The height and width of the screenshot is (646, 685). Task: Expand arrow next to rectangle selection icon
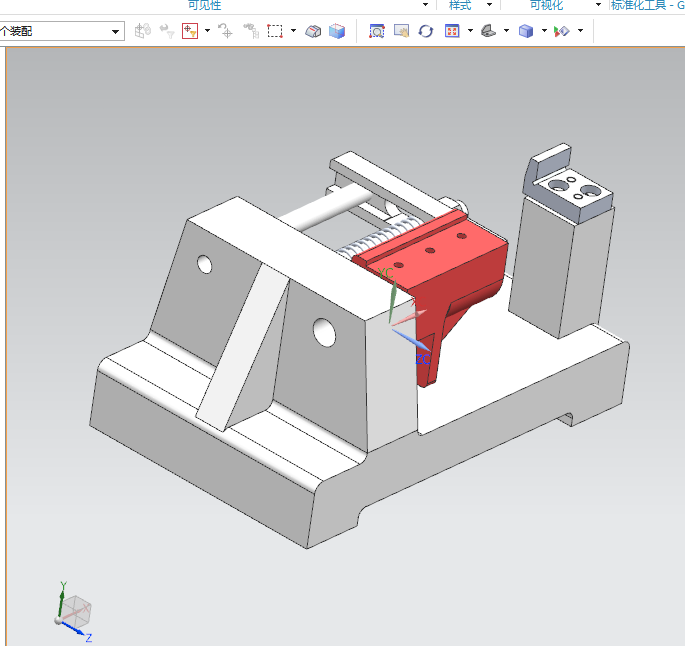coord(293,32)
